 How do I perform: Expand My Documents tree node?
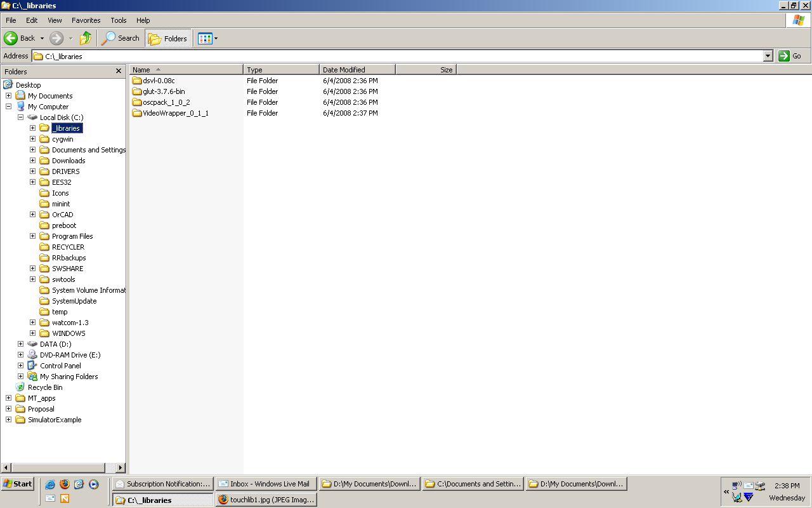point(8,96)
